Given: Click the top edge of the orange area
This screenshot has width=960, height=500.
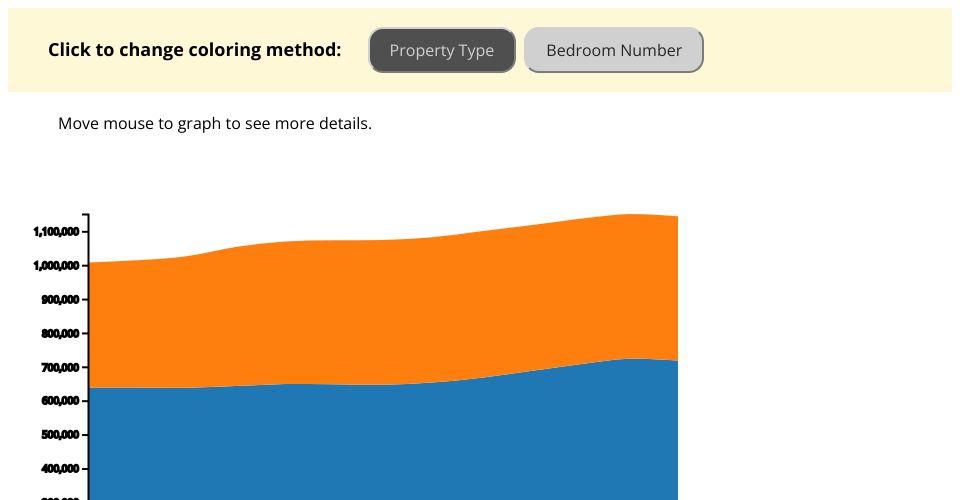Looking at the screenshot, I should coord(380,241).
